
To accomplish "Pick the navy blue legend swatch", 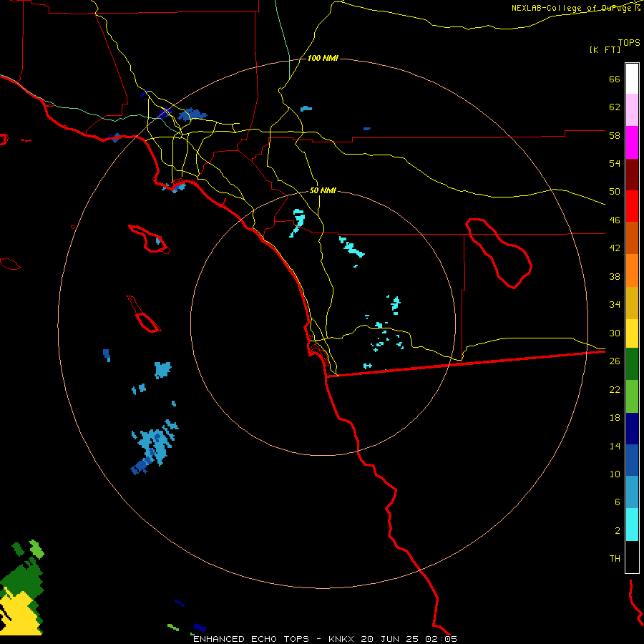I will pos(632,429).
